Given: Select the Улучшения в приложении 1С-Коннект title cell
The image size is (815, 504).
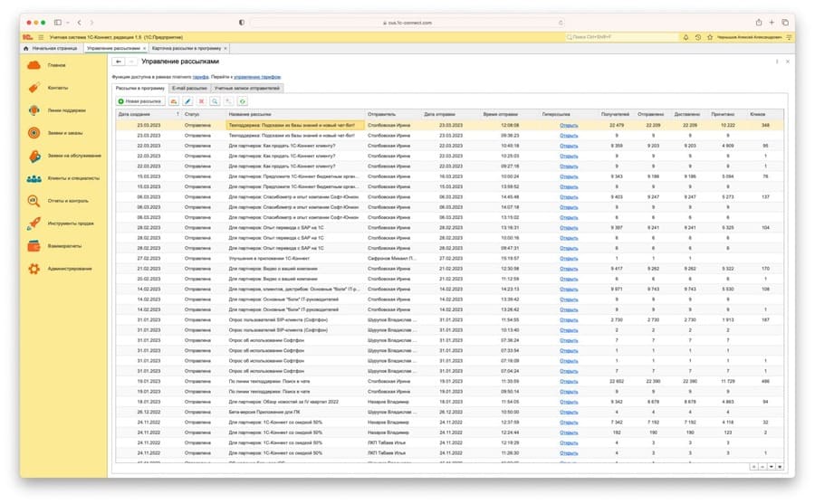Looking at the screenshot, I should (x=295, y=258).
